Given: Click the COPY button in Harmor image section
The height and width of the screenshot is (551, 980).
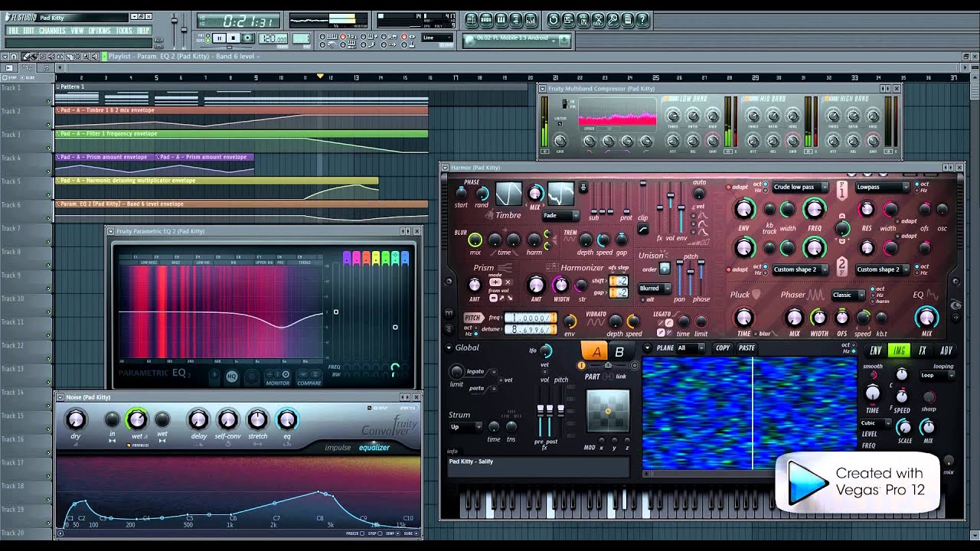Looking at the screenshot, I should point(723,347).
